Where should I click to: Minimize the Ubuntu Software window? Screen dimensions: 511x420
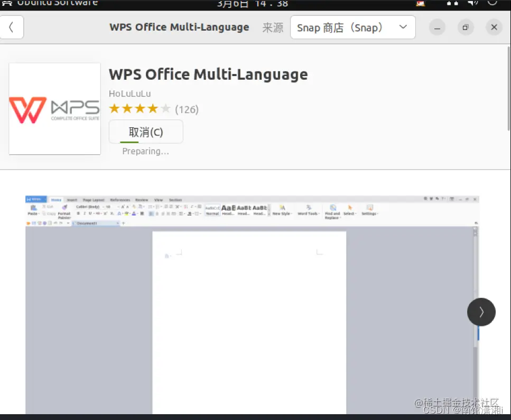[437, 27]
